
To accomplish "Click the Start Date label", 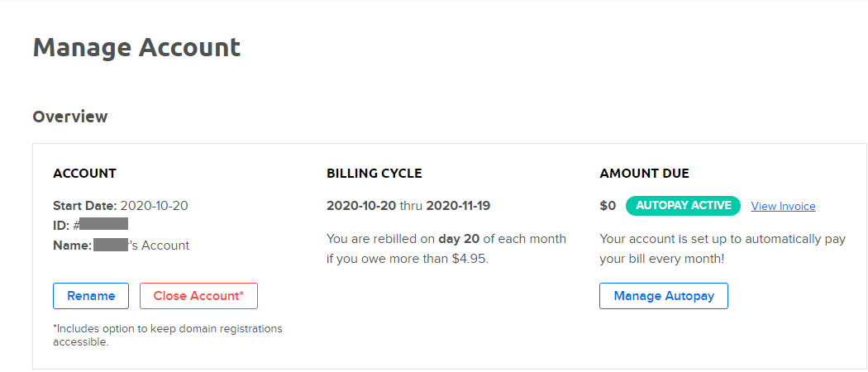I will point(85,206).
